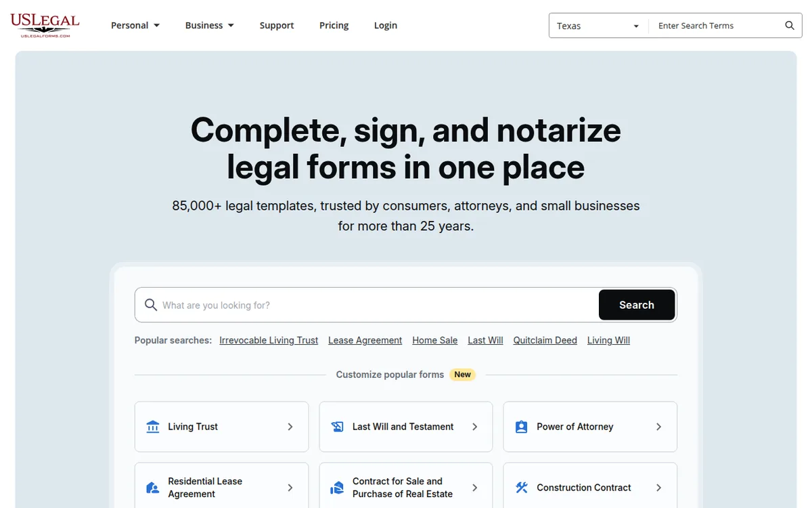Focus the Enter Search Terms field
This screenshot has width=812, height=508.
pos(717,26)
